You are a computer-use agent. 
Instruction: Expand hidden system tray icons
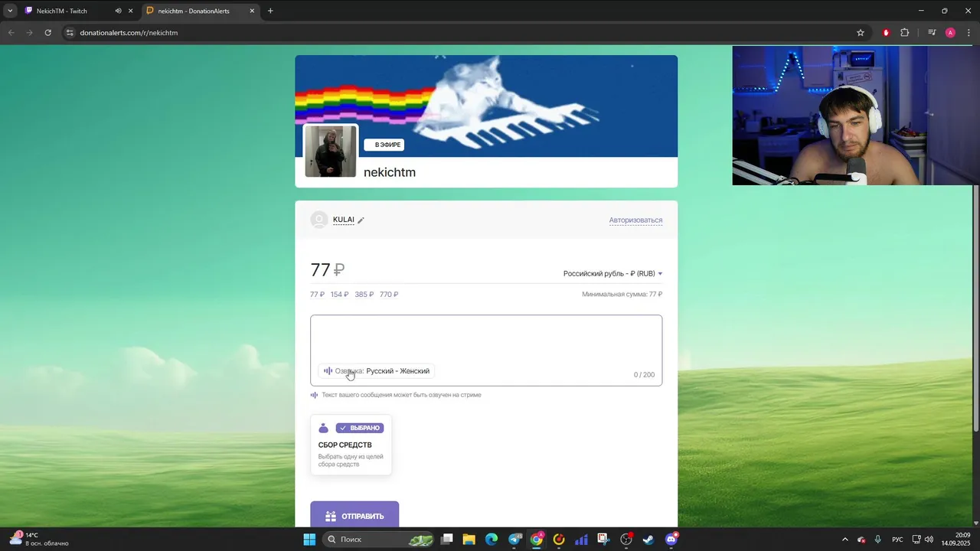(x=845, y=540)
